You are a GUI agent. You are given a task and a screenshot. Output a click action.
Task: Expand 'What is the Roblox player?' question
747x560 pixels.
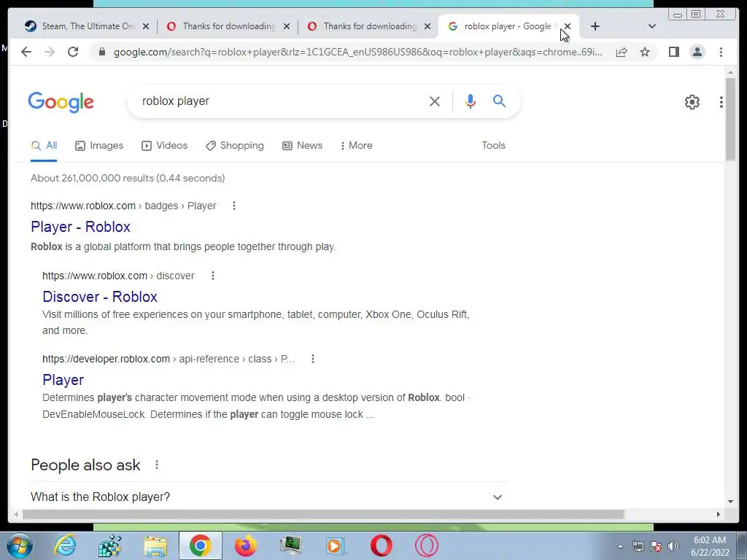[268, 497]
